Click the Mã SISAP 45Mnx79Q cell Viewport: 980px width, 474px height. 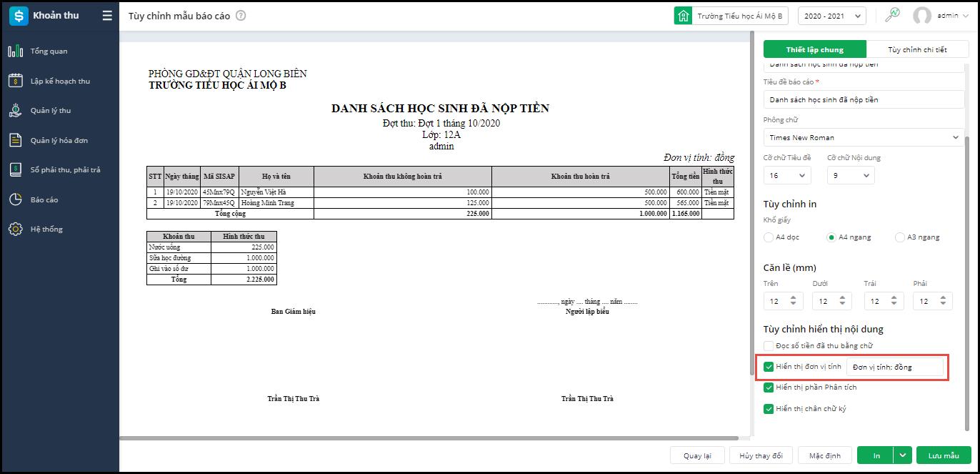click(x=219, y=192)
